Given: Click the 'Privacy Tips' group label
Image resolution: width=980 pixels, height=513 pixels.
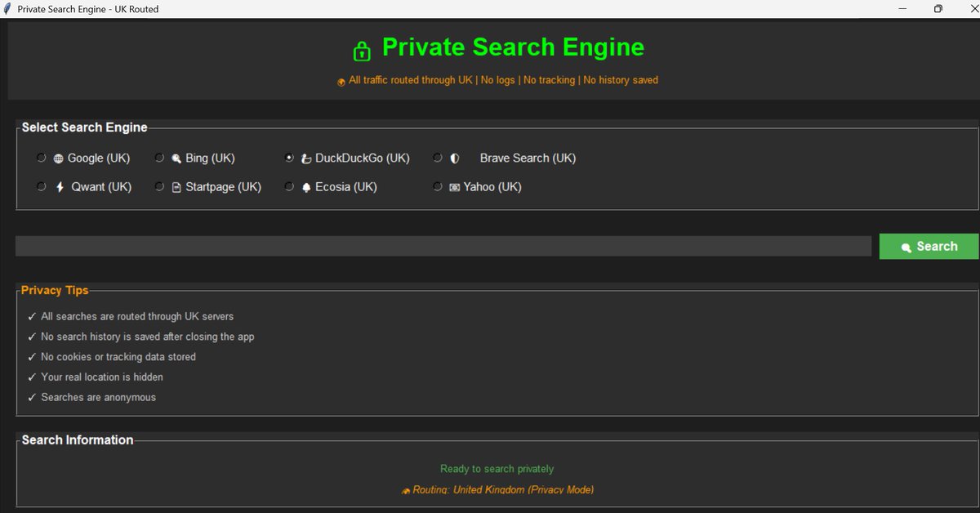Looking at the screenshot, I should pyautogui.click(x=55, y=290).
